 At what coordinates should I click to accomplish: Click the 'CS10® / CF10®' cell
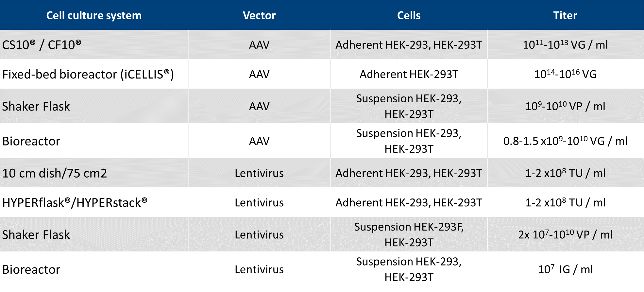42,45
